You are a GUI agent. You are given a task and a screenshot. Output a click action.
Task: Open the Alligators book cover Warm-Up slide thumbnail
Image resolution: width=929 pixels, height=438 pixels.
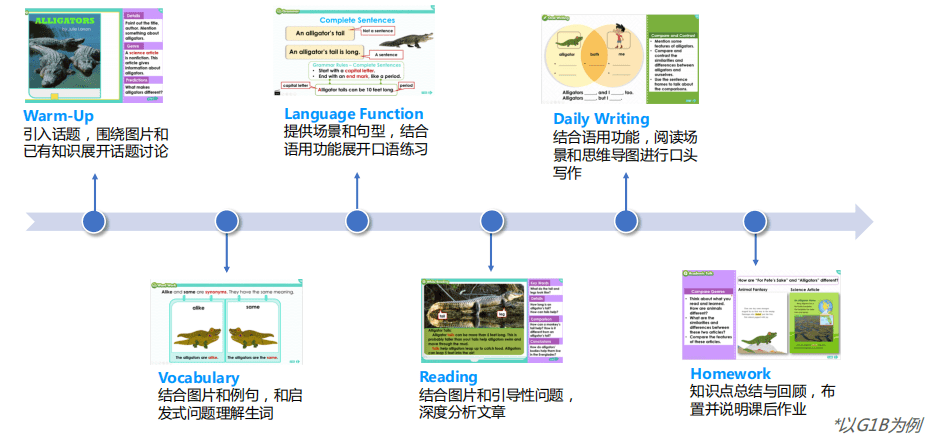pyautogui.click(x=94, y=56)
